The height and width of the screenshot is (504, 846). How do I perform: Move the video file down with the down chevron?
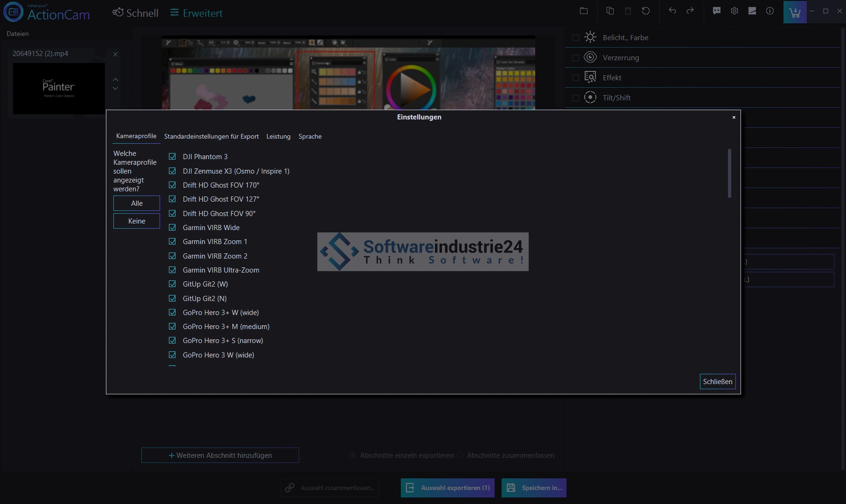tap(116, 88)
